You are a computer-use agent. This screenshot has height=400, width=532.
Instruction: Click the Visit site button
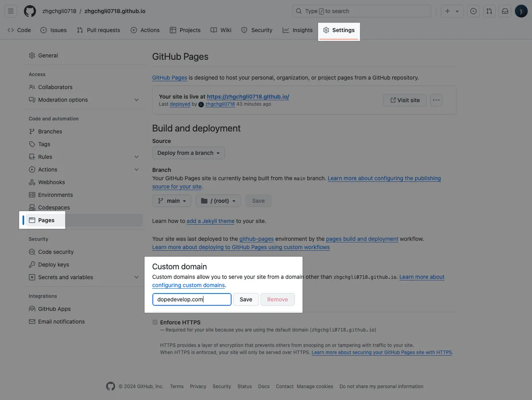(x=404, y=100)
